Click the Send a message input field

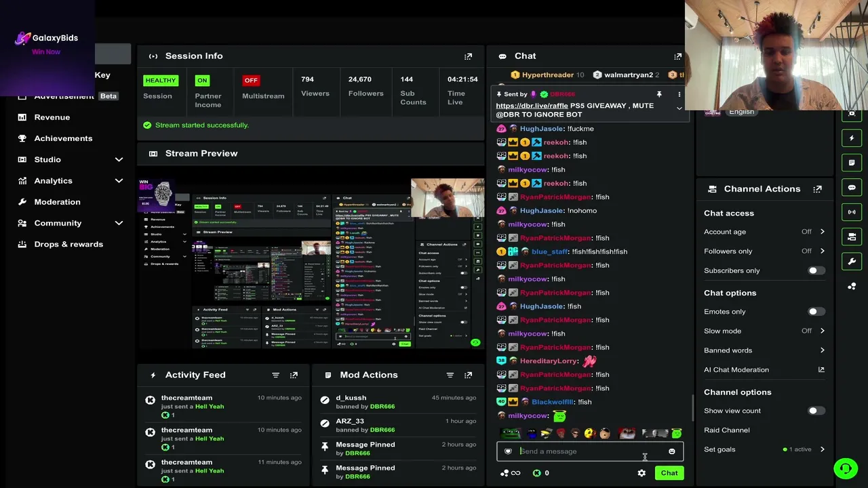[589, 451]
